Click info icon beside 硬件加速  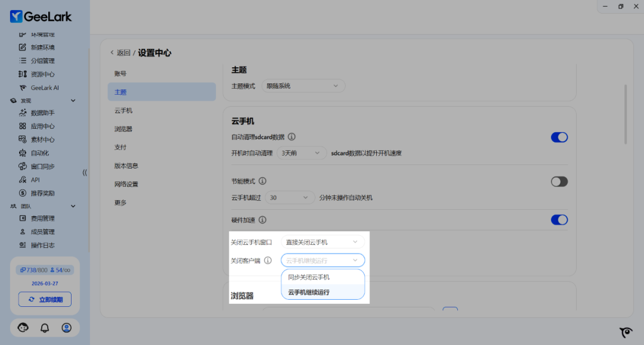[262, 220]
